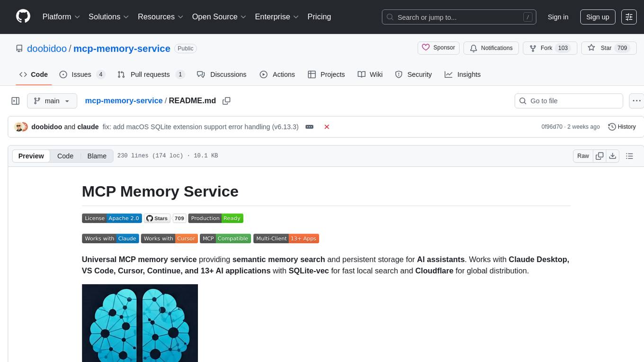Expand the Enterprise menu
This screenshot has width=644, height=362.
(277, 17)
